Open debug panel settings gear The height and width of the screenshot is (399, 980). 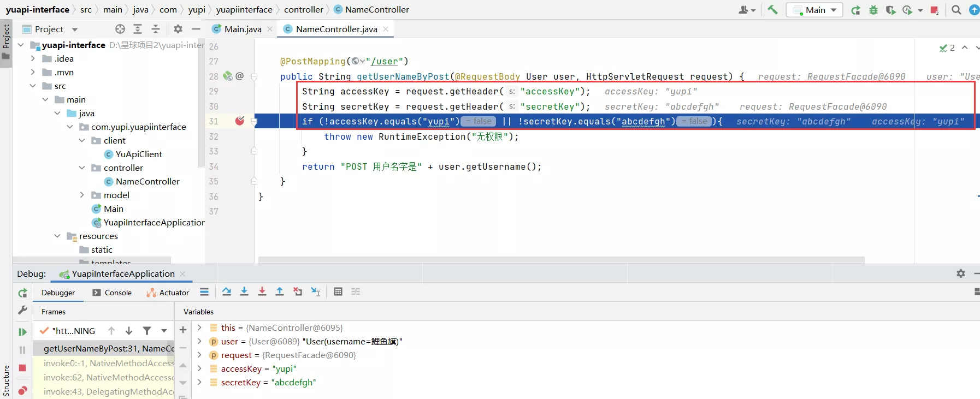point(961,273)
